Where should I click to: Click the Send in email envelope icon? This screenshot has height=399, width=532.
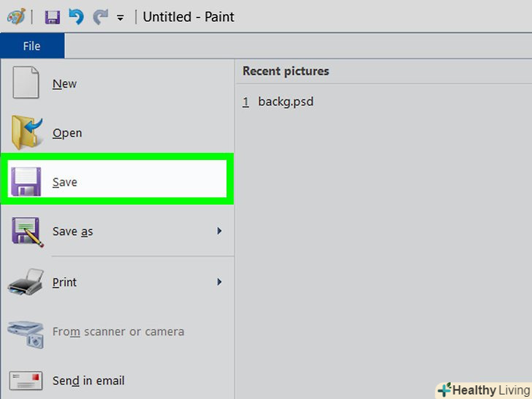point(26,380)
